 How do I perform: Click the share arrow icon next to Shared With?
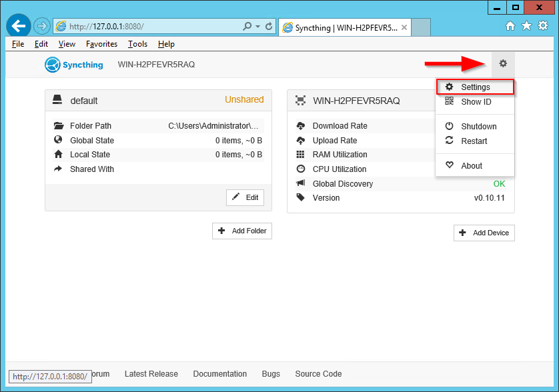click(58, 169)
